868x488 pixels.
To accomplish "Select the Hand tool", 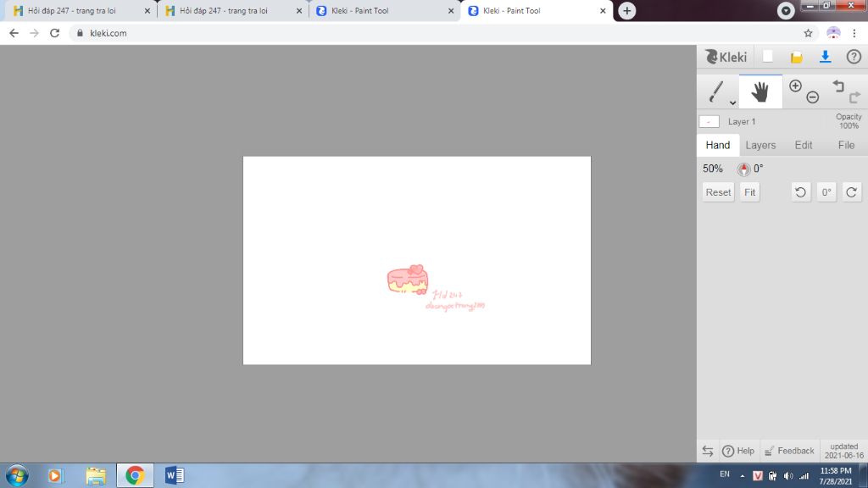I will pos(760,91).
